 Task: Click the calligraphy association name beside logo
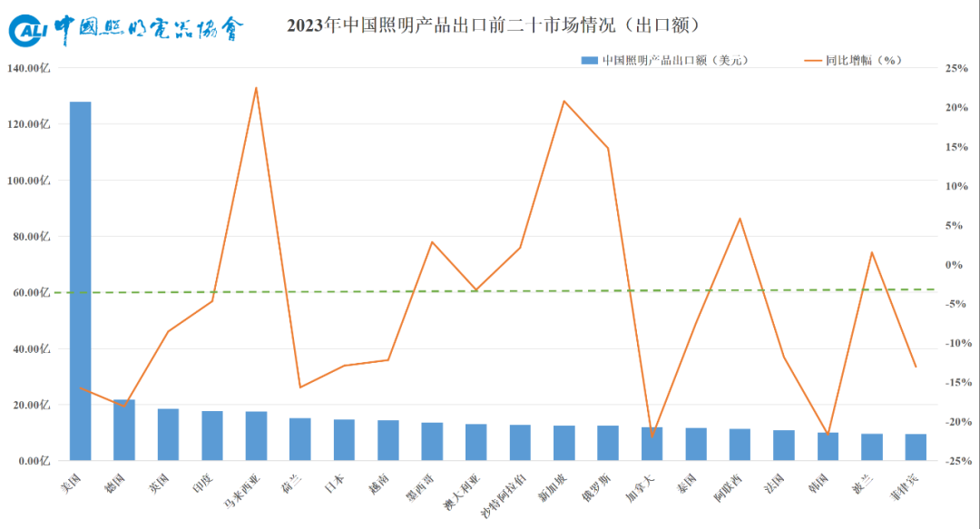pos(150,31)
